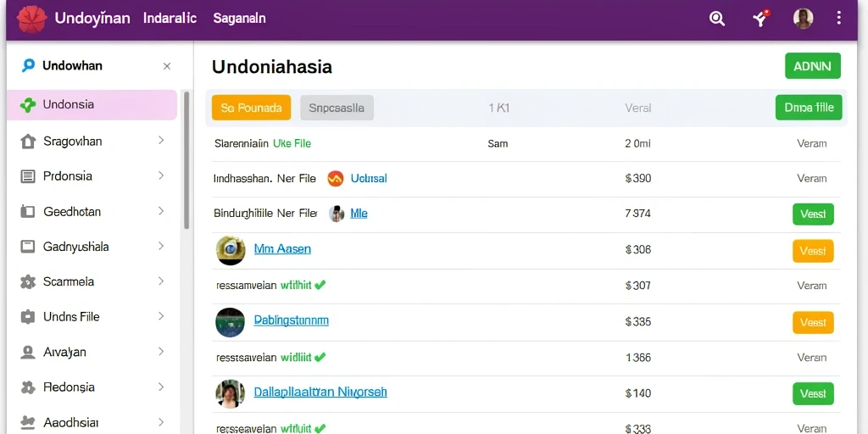Click the red flower app logo

[31, 19]
